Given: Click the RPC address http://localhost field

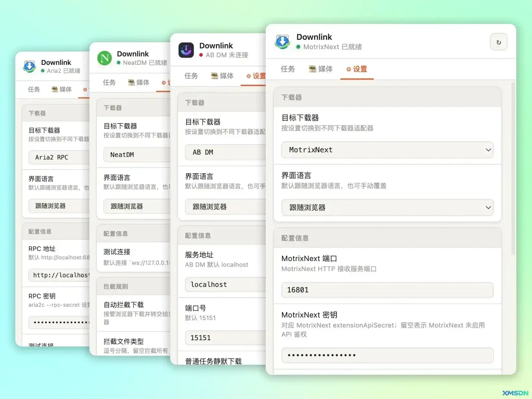Looking at the screenshot, I should click(x=59, y=275).
